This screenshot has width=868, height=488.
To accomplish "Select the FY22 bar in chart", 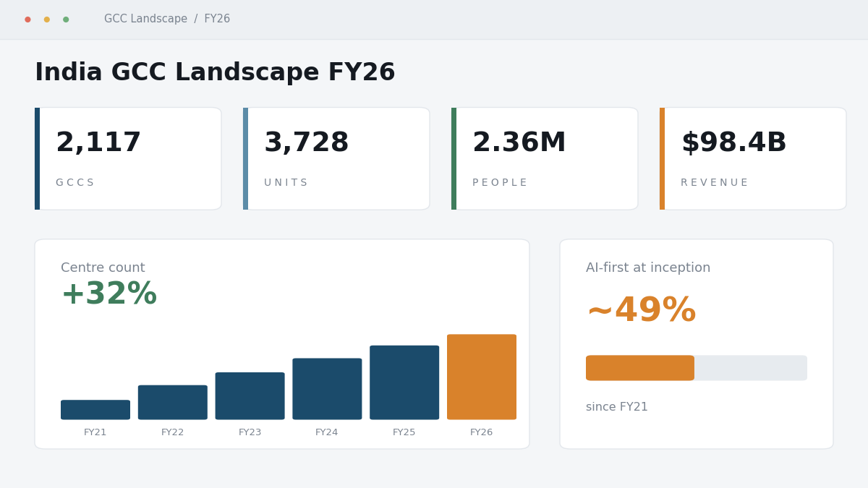I will click(x=173, y=403).
